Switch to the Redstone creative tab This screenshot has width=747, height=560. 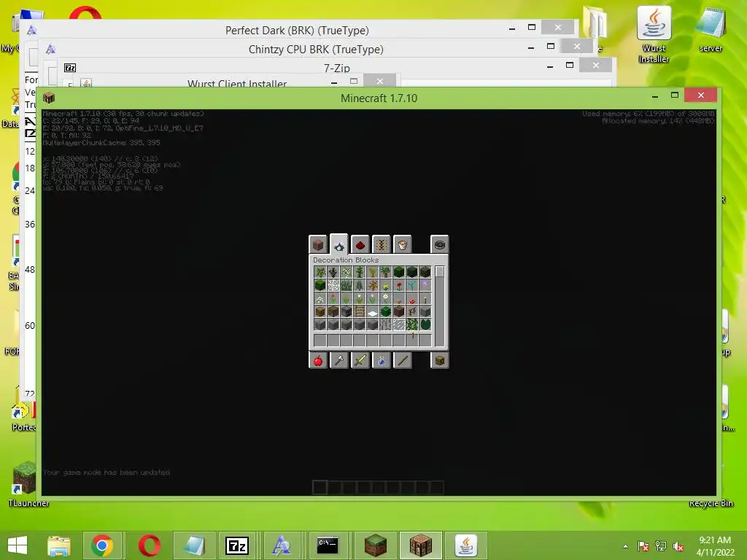click(x=360, y=245)
